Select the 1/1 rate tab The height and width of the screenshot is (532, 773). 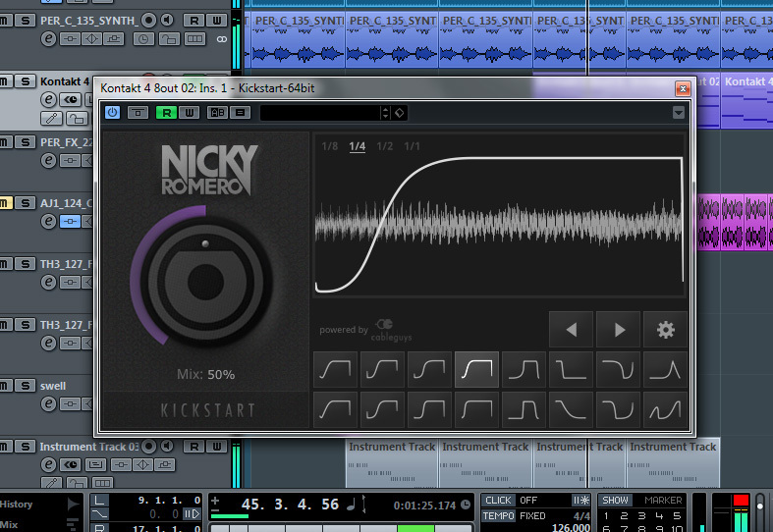tap(412, 146)
